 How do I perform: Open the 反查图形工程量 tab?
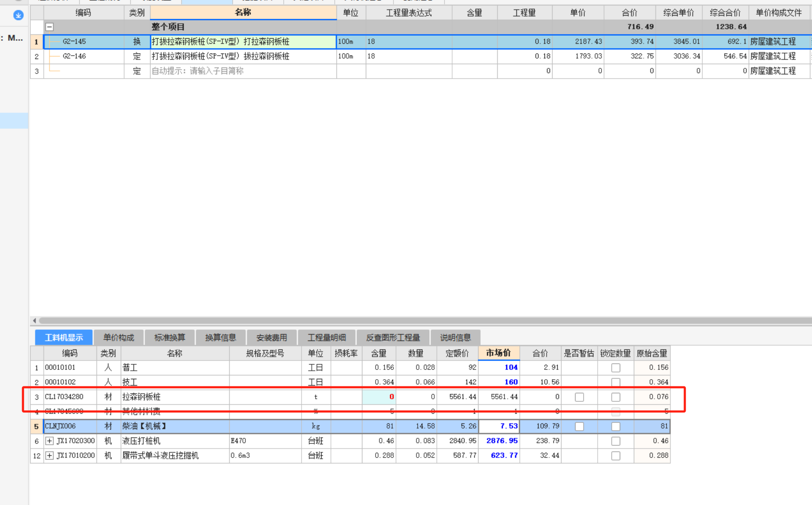(x=393, y=338)
